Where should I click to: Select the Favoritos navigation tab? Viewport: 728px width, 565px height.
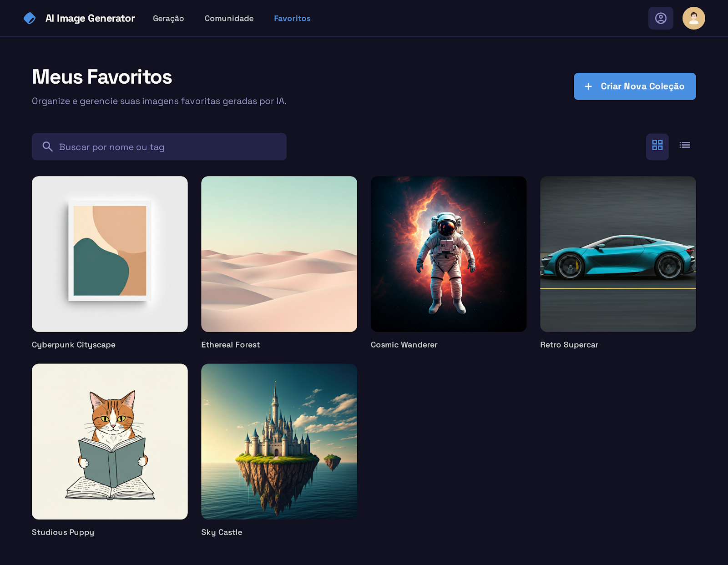point(292,19)
